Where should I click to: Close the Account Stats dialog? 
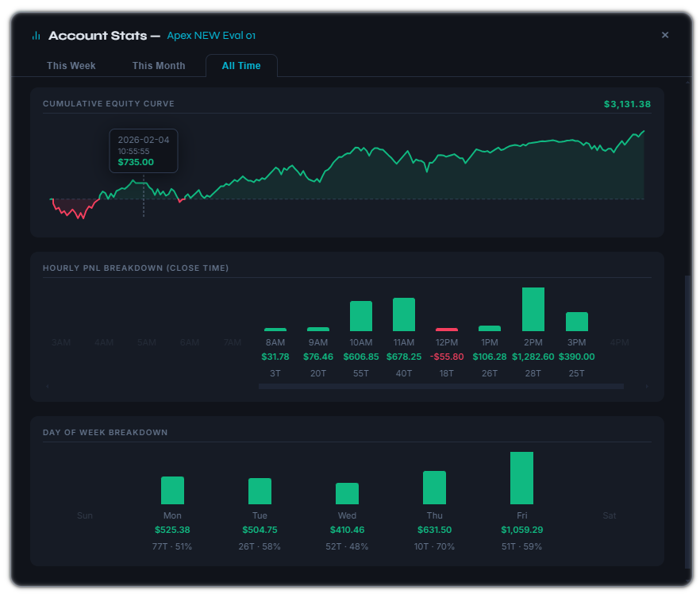[x=665, y=35]
